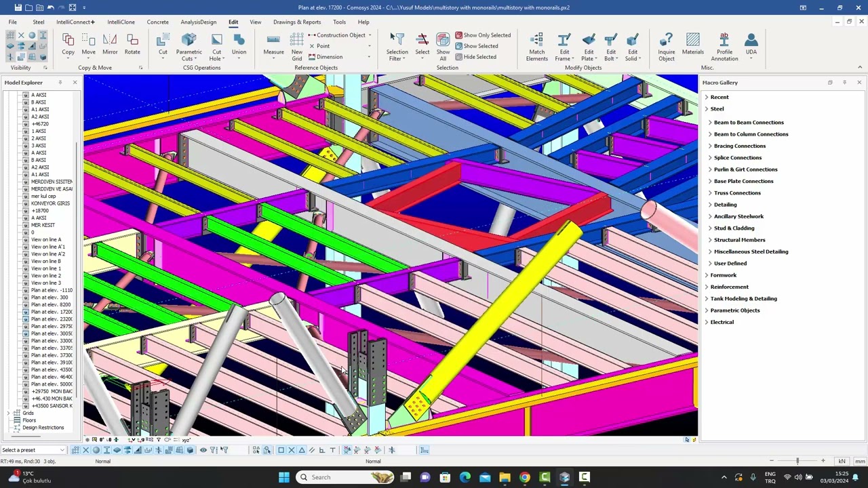Viewport: 868px width, 488px height.
Task: Click Hide Selected button
Action: pos(476,57)
